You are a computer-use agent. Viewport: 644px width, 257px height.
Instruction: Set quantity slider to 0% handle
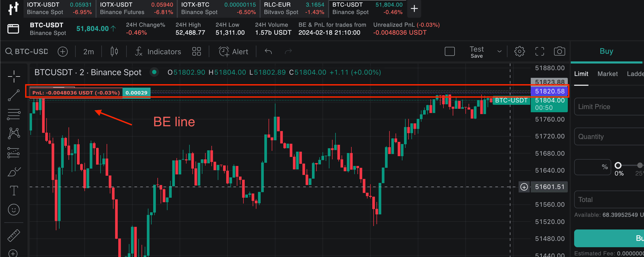click(618, 166)
